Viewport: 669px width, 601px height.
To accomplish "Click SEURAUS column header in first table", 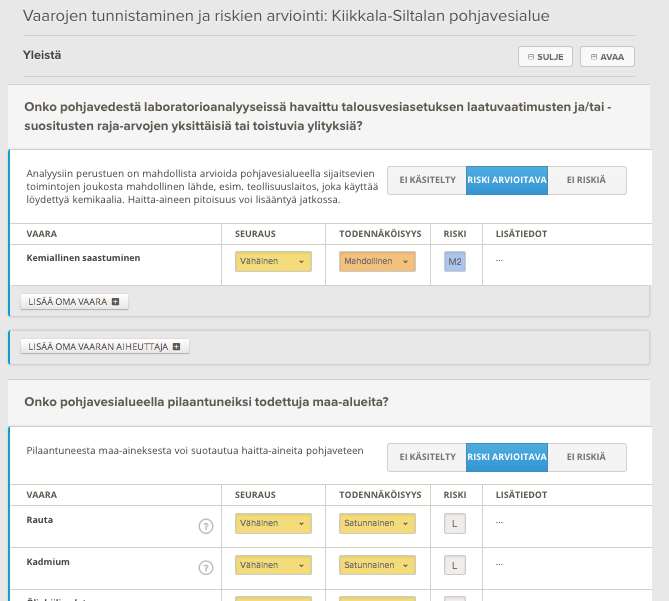I will click(x=255, y=234).
